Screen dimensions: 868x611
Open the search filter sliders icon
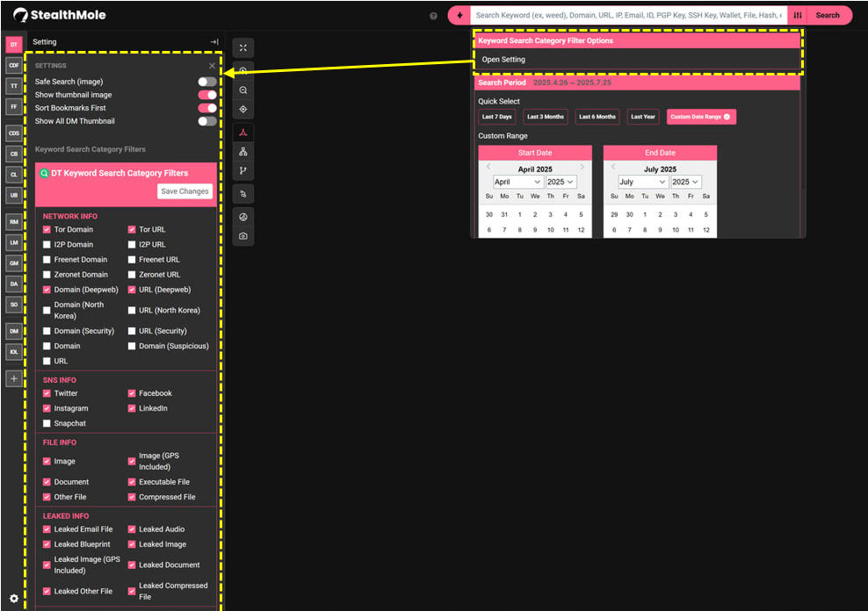798,16
